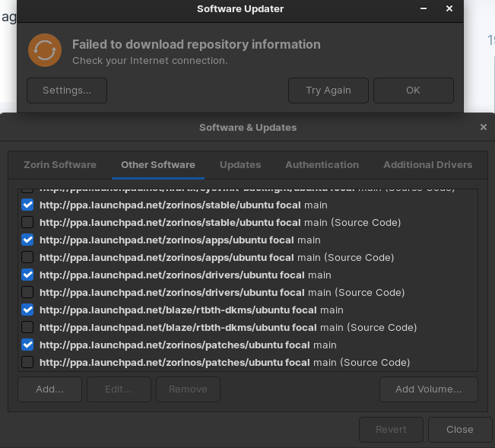Switch to the Zorin Software tab
495x448 pixels.
pos(60,165)
